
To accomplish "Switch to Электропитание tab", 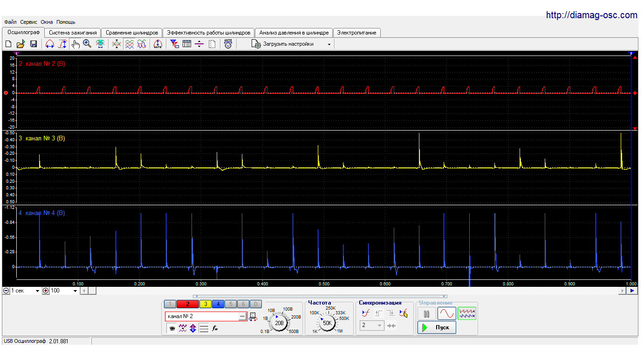I will [x=357, y=33].
